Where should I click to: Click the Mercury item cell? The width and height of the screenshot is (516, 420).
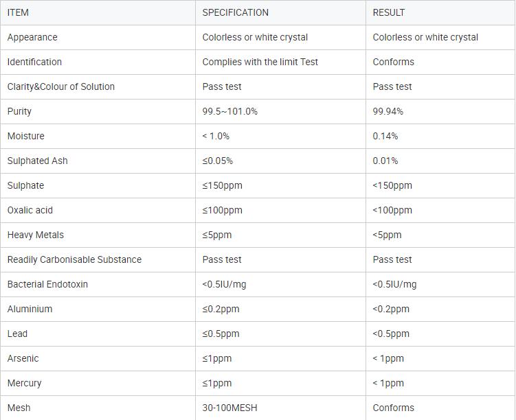(98, 383)
